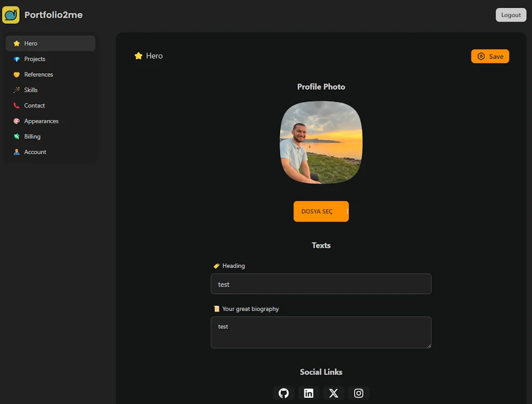
Task: Click the Contact phone icon in sidebar
Action: point(16,105)
